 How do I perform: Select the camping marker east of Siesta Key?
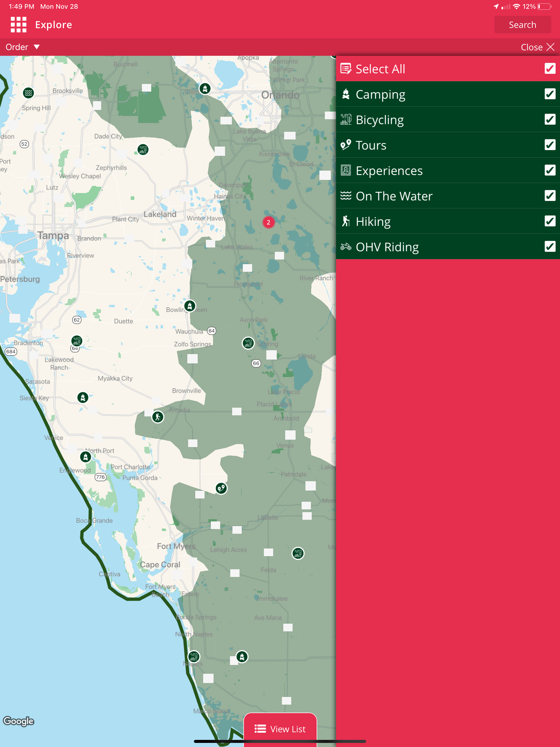83,398
